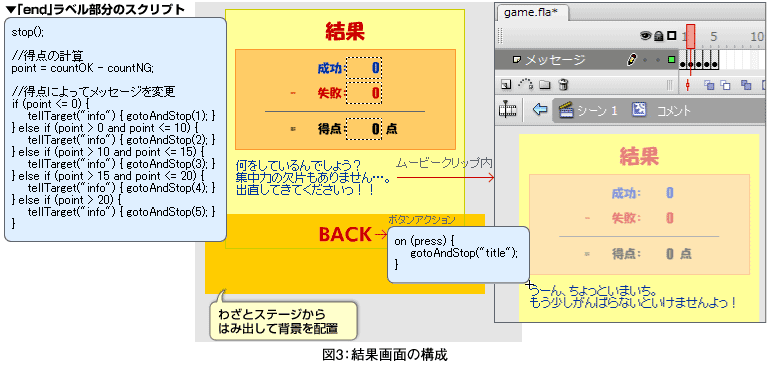
Task: Delete layer using the trash icon
Action: [x=564, y=85]
